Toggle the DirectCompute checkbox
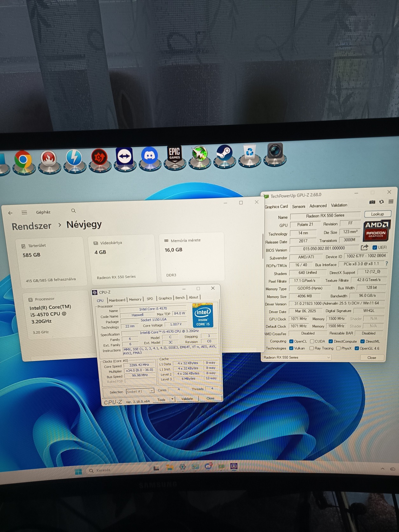This screenshot has height=532, width=399. pyautogui.click(x=331, y=341)
